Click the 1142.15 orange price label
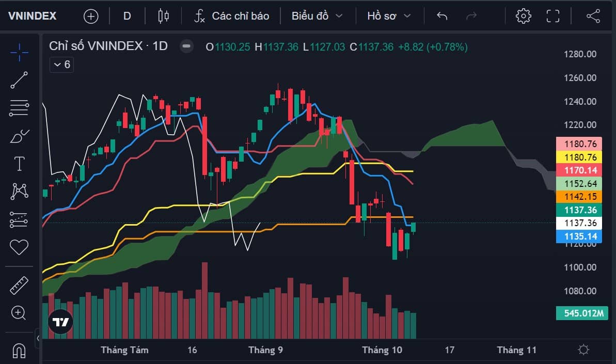Screen dimensions: 616x364 pyautogui.click(x=579, y=197)
